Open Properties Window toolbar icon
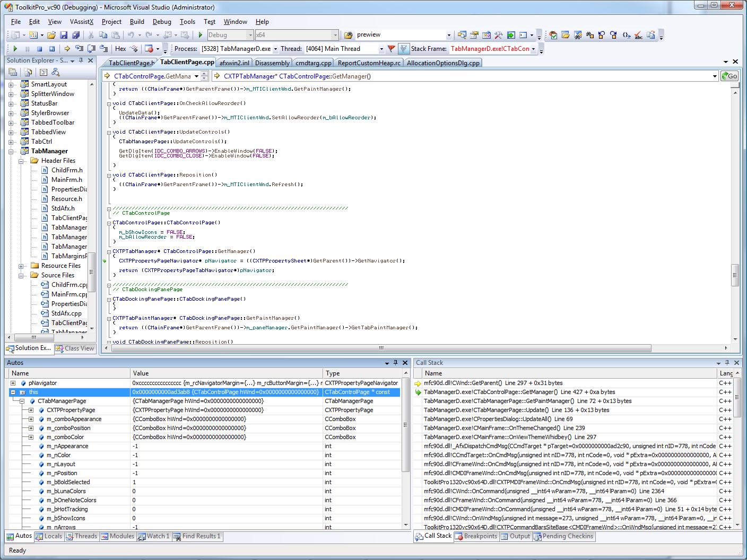The height and width of the screenshot is (560, 747). (474, 35)
